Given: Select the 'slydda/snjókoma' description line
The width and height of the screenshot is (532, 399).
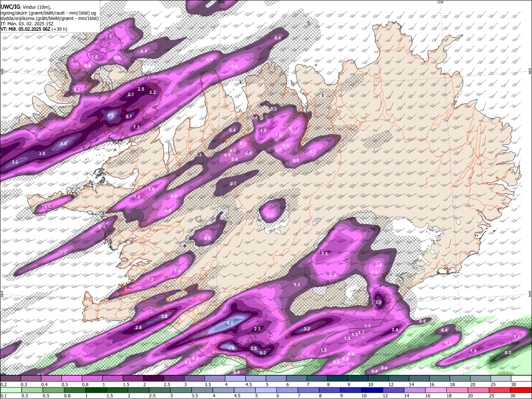Looking at the screenshot, I should [49, 18].
